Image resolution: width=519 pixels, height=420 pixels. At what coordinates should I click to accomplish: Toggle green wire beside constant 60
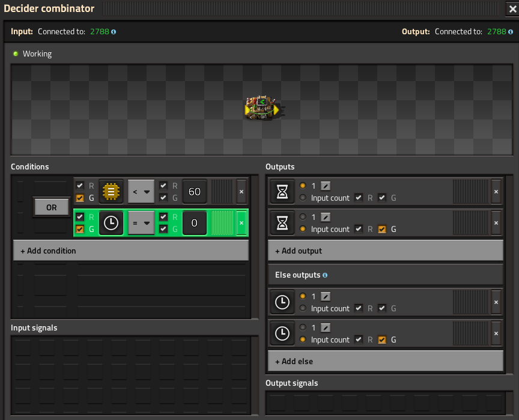163,198
